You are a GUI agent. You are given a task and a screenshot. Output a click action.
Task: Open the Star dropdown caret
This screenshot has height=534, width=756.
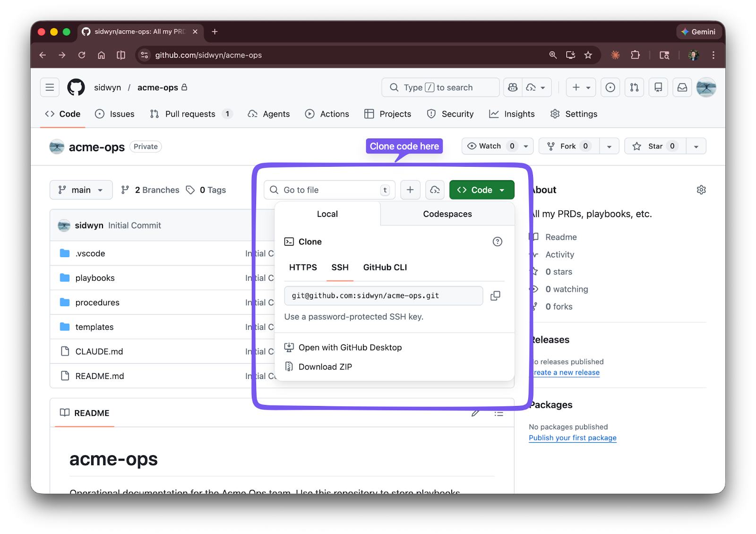pos(696,146)
